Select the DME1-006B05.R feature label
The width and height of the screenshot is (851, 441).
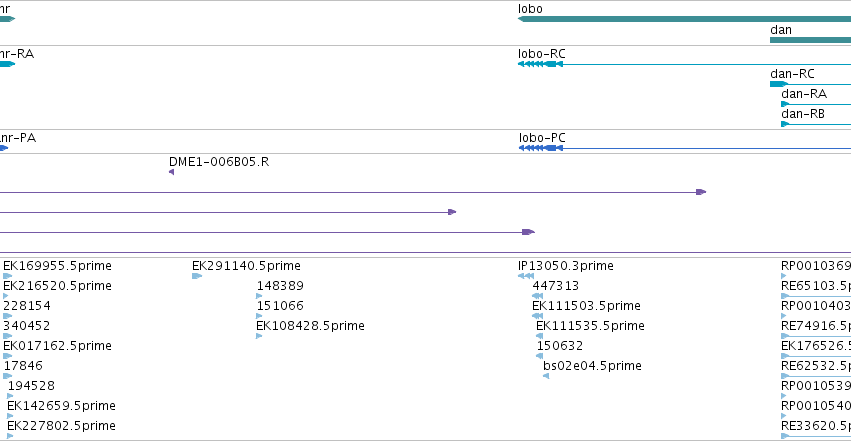click(x=219, y=162)
